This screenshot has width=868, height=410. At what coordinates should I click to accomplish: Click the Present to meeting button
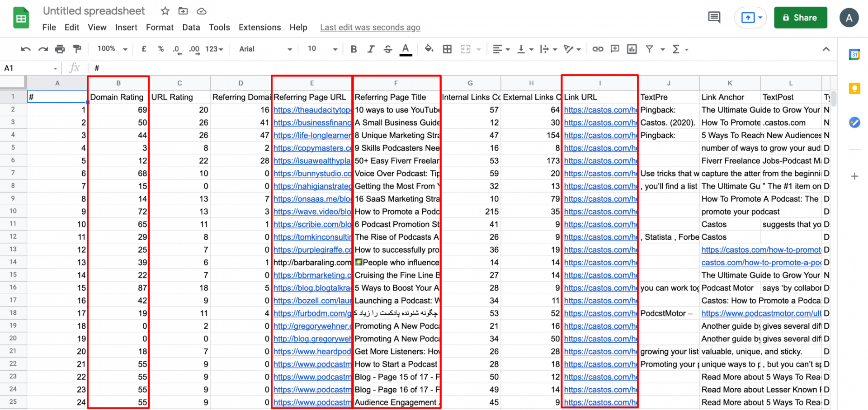[750, 18]
